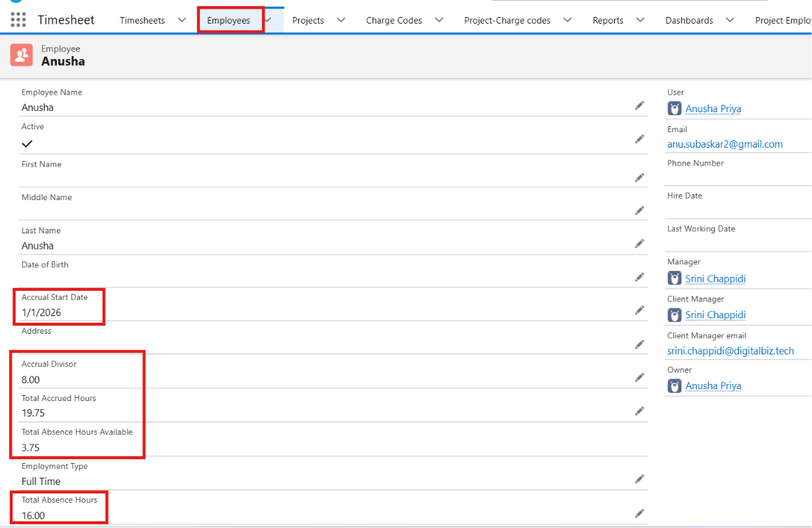Click the Timesheet app name
This screenshot has height=528, width=812.
pyautogui.click(x=66, y=20)
